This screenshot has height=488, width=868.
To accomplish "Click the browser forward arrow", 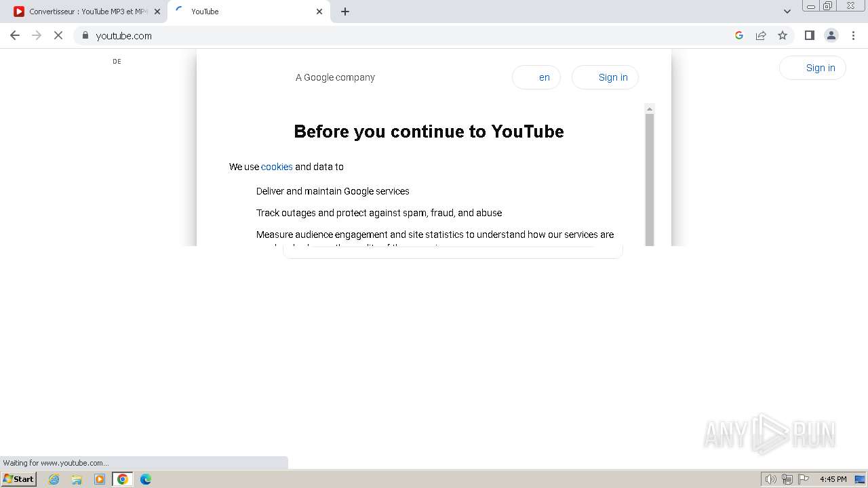I will [x=37, y=35].
